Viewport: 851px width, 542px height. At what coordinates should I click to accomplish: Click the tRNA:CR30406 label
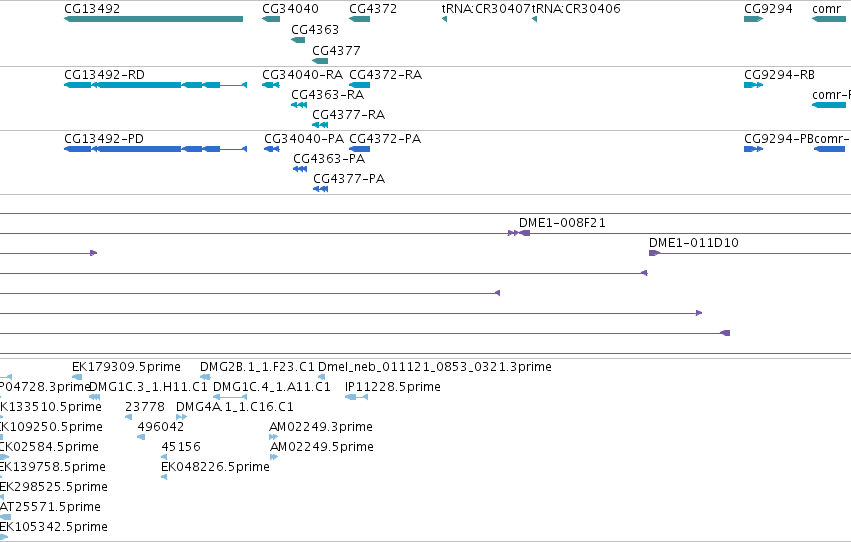(576, 9)
